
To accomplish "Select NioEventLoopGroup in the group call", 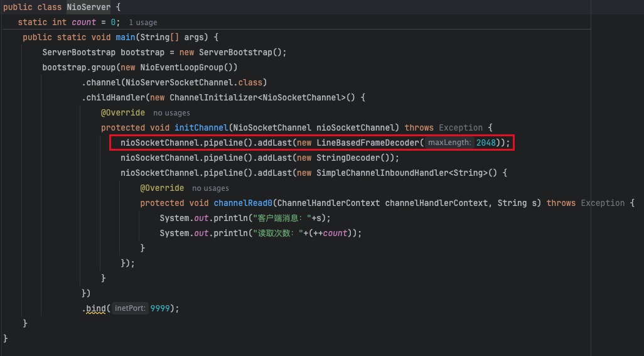I will [x=182, y=67].
